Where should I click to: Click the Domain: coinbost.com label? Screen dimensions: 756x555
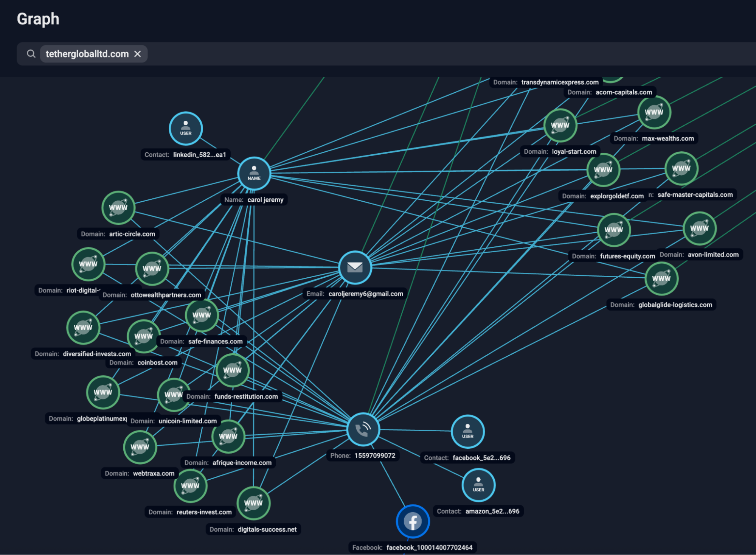coord(143,363)
